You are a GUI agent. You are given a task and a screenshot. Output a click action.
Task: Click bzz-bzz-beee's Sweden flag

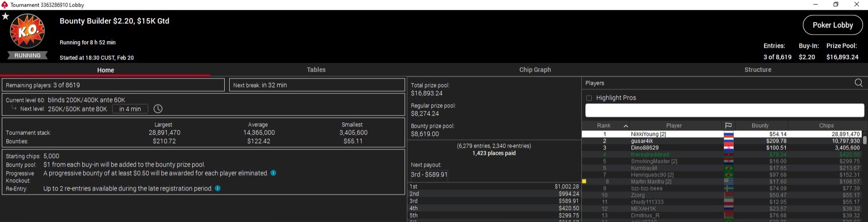coord(728,189)
